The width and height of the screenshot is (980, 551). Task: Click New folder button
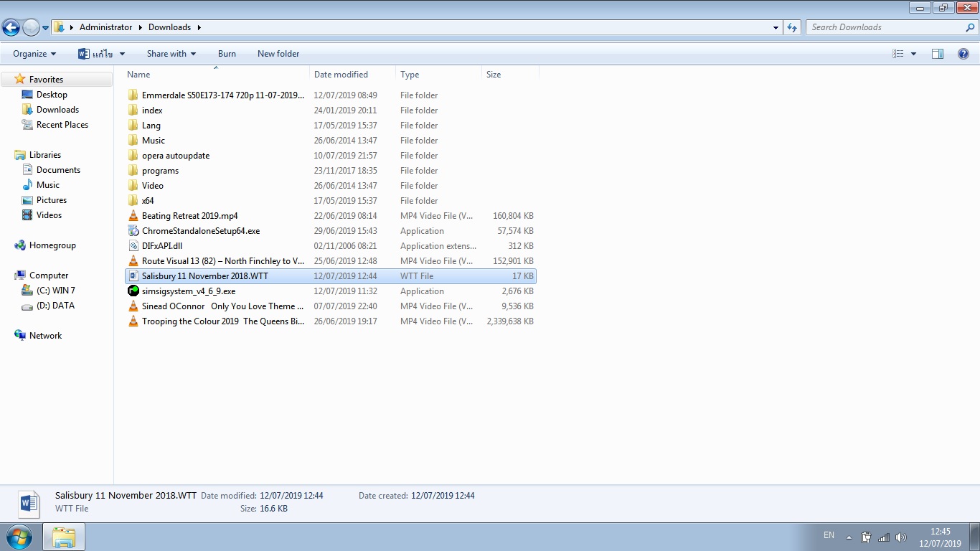point(278,54)
